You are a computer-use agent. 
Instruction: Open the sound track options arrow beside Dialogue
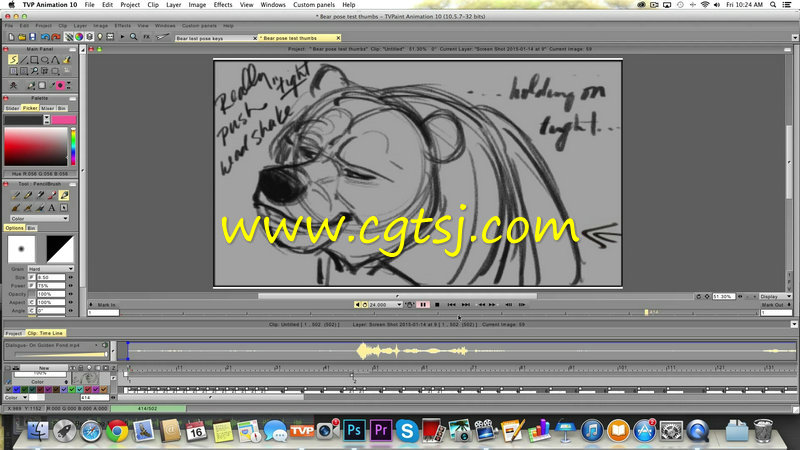click(x=96, y=345)
